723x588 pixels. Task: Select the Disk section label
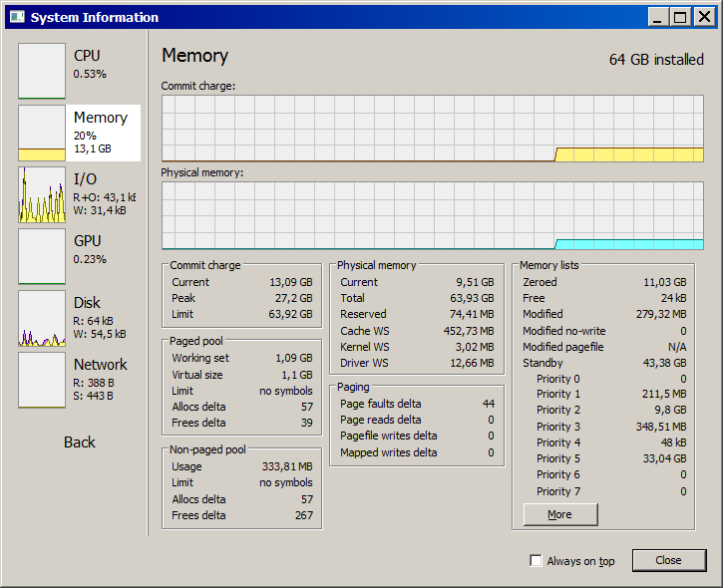(87, 303)
